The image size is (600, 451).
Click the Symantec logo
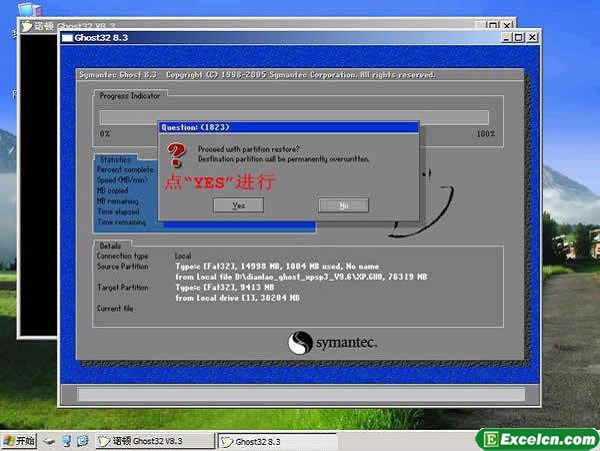pos(332,342)
